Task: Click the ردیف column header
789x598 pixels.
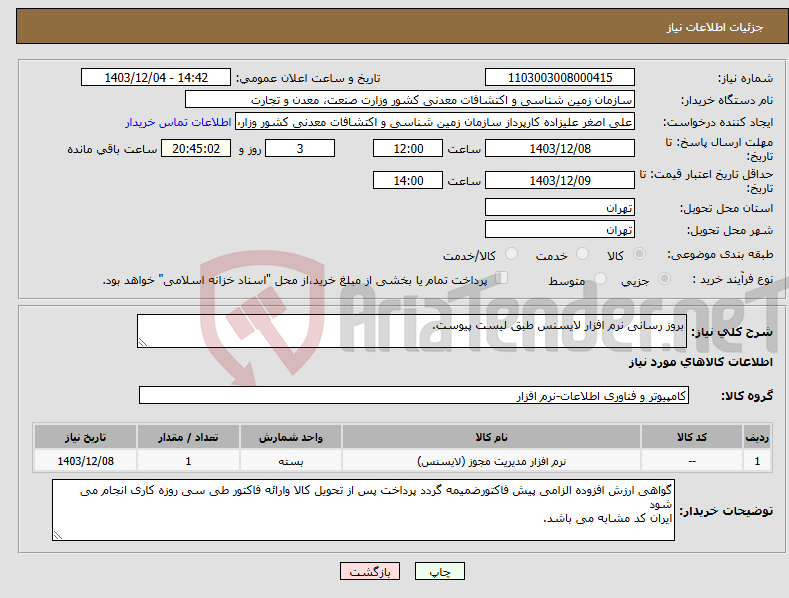Action: point(757,437)
